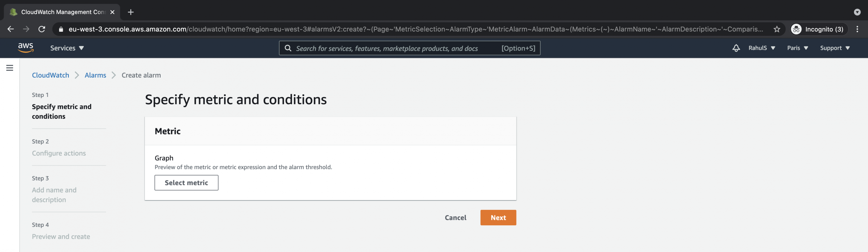Viewport: 868px width, 252px height.
Task: Go to the Alarms breadcrumb link
Action: click(95, 75)
